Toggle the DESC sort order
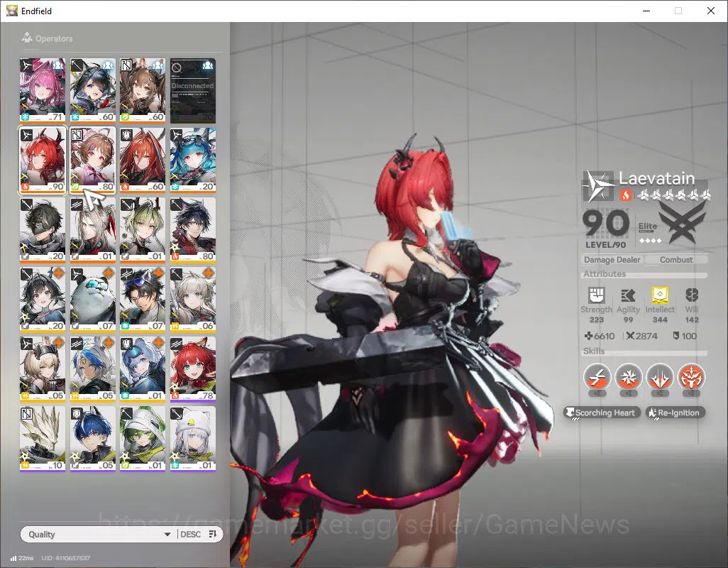 pyautogui.click(x=190, y=534)
